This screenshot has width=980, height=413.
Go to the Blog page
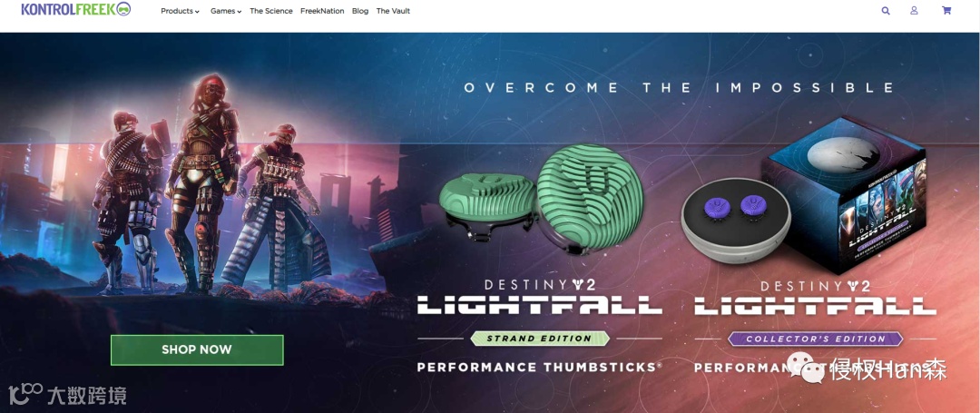coord(360,11)
